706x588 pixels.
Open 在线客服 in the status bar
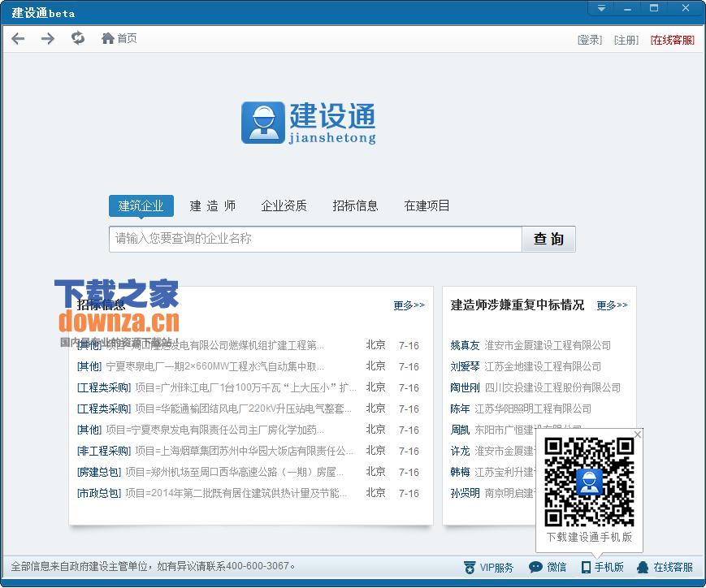665,567
